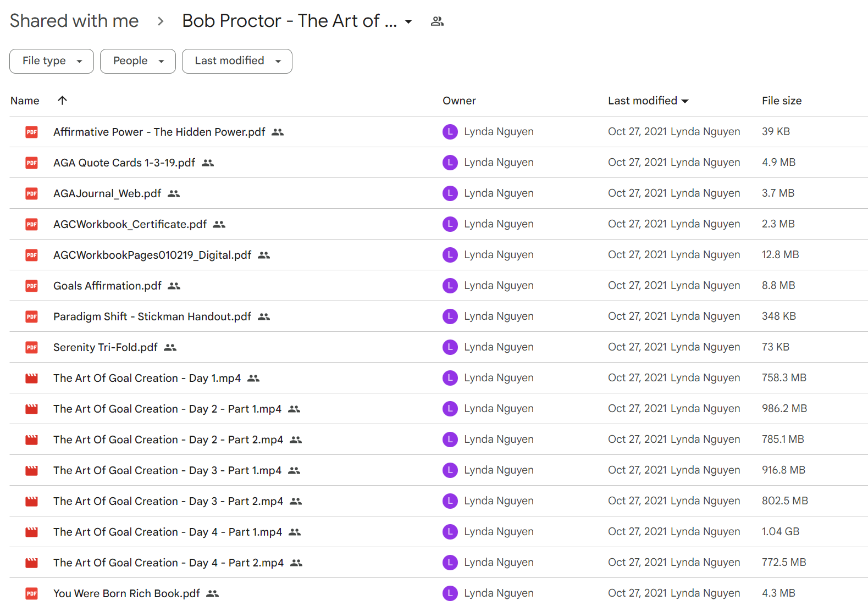Click the 4.3 MB file size value

(778, 593)
